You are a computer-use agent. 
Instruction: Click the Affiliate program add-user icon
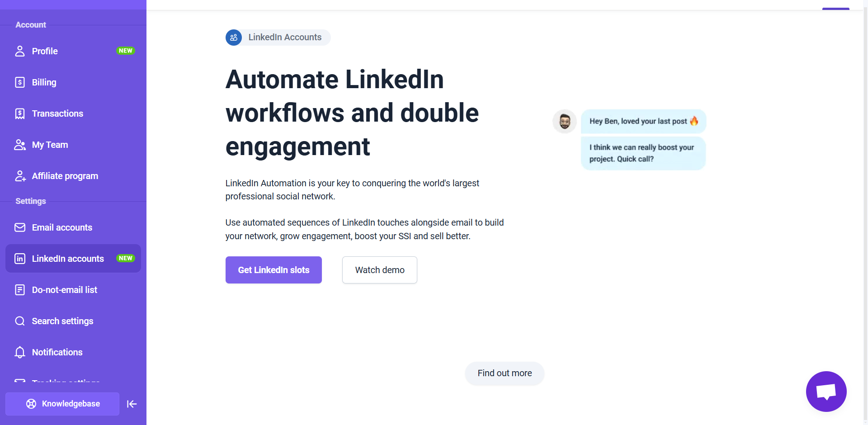(x=20, y=176)
